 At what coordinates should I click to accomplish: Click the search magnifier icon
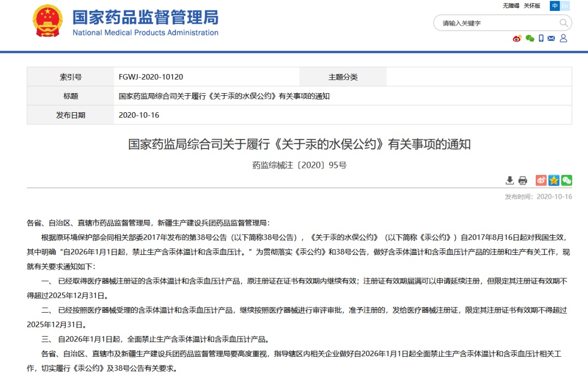(565, 22)
